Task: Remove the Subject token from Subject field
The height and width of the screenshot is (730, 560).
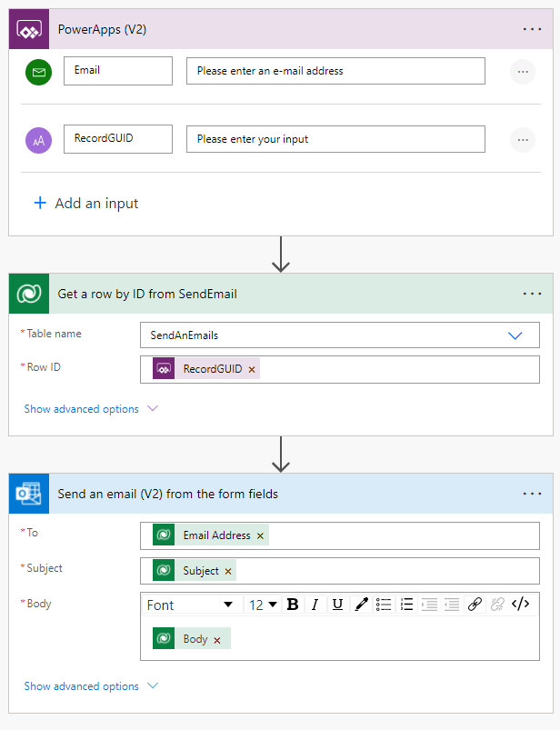Action: point(228,571)
